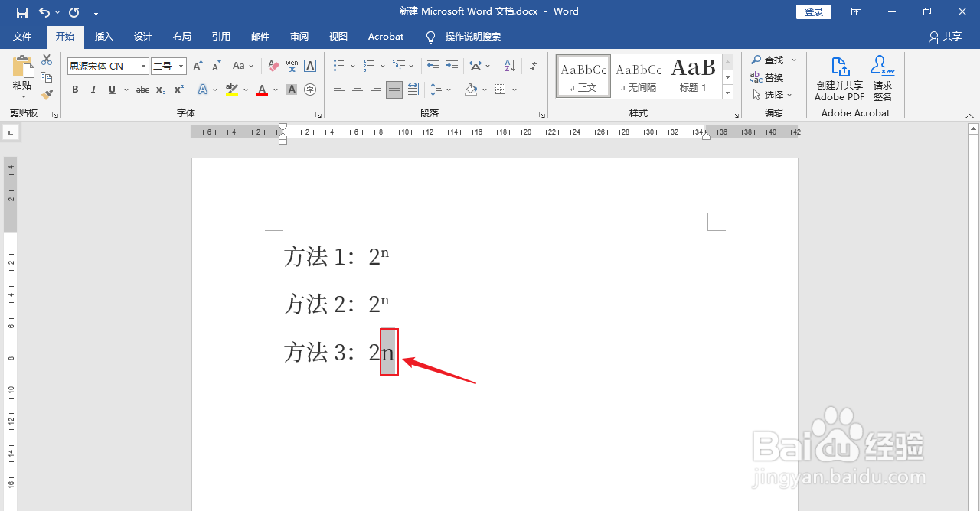Align text right
Viewport: 980px width, 511px height.
(x=376, y=90)
